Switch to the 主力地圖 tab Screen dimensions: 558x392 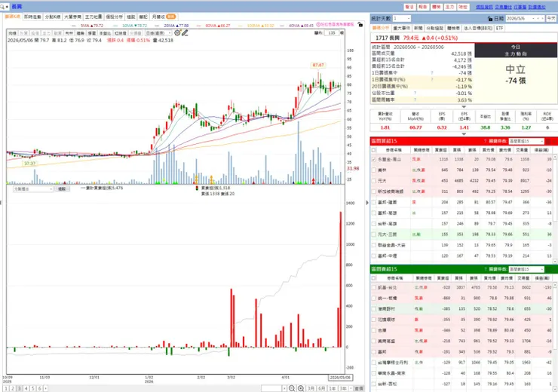pos(94,17)
